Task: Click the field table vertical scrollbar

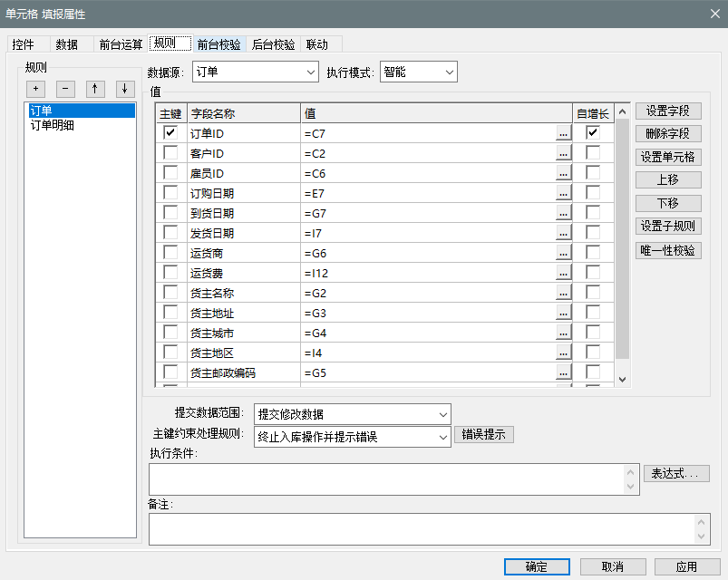Action: point(622,245)
